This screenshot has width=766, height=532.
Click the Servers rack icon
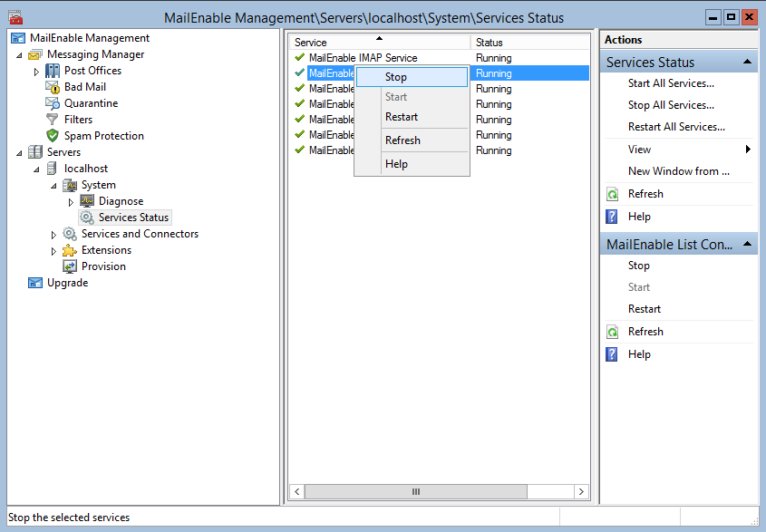click(x=35, y=152)
